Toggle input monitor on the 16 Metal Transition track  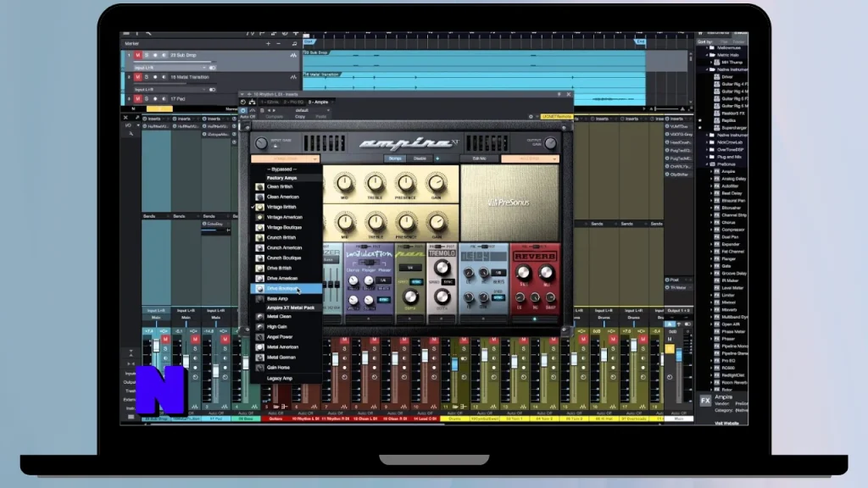point(164,77)
